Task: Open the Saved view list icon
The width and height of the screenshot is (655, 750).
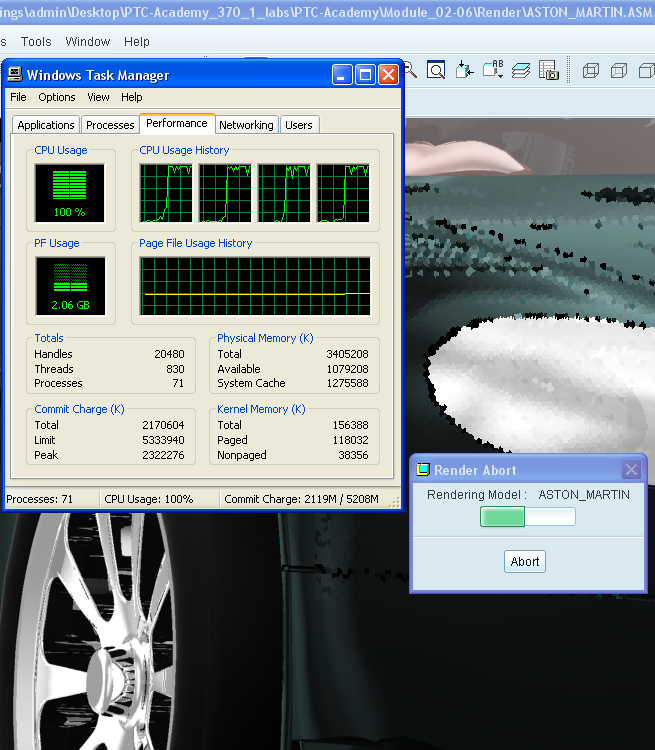Action: 493,70
